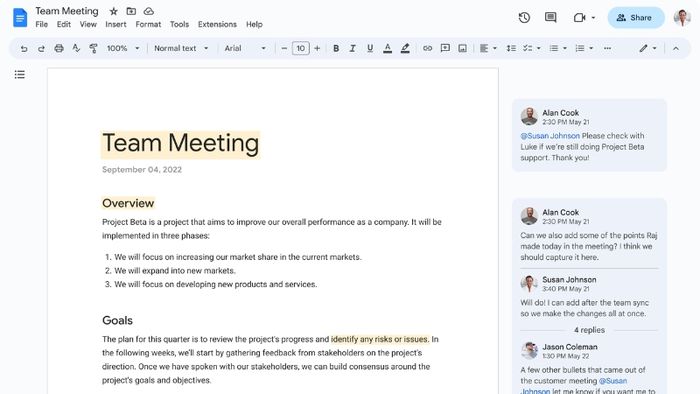Click the document title Team Meeting in header
Screen dimensions: 700x394
[x=67, y=11]
